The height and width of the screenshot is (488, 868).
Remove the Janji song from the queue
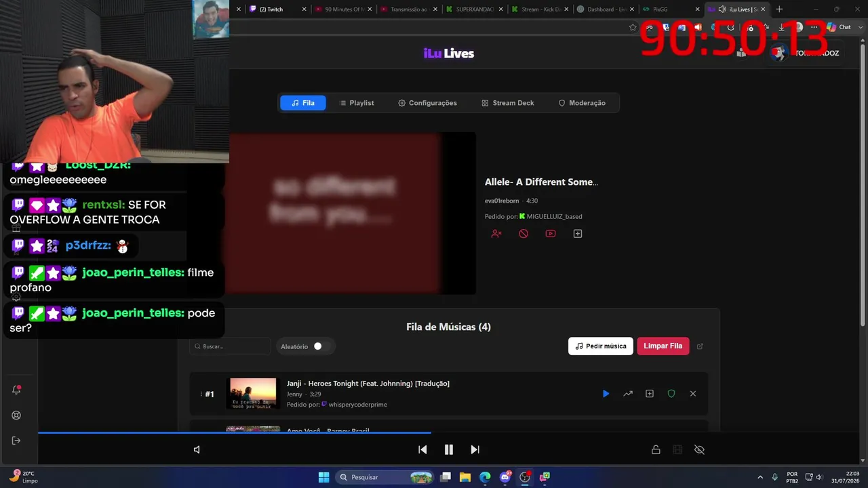click(x=693, y=394)
